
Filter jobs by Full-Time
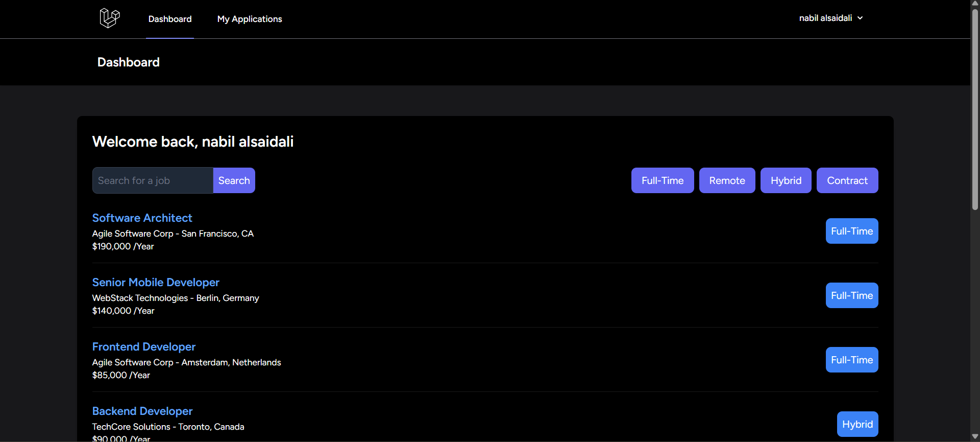662,180
